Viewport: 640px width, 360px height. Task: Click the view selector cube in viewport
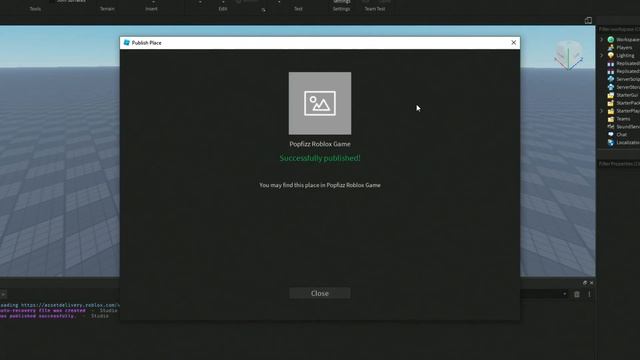point(568,55)
